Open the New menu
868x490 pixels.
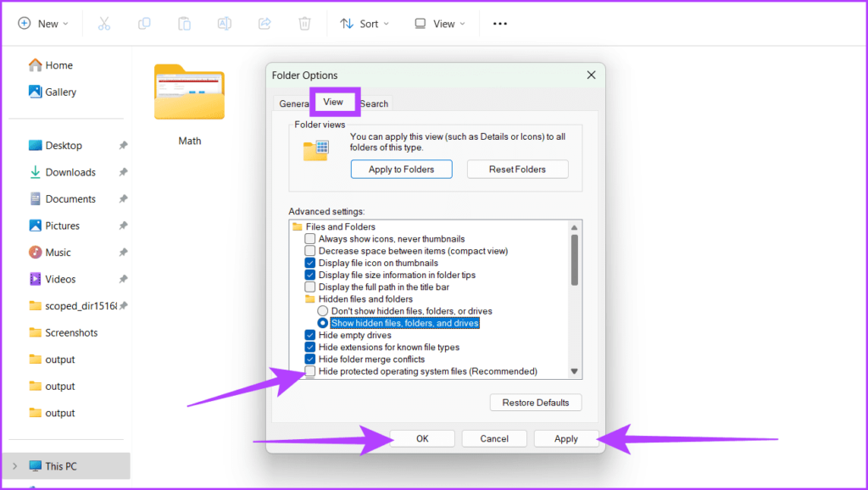tap(42, 23)
